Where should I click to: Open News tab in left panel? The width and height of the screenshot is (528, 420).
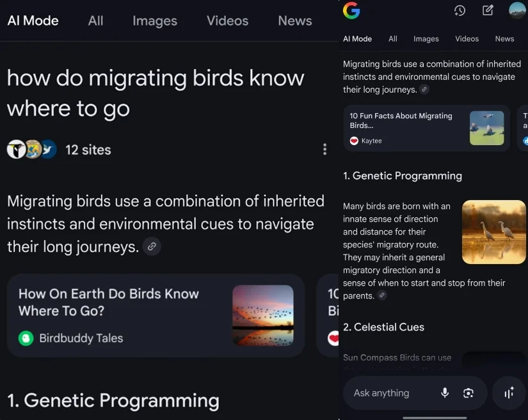[x=295, y=21]
